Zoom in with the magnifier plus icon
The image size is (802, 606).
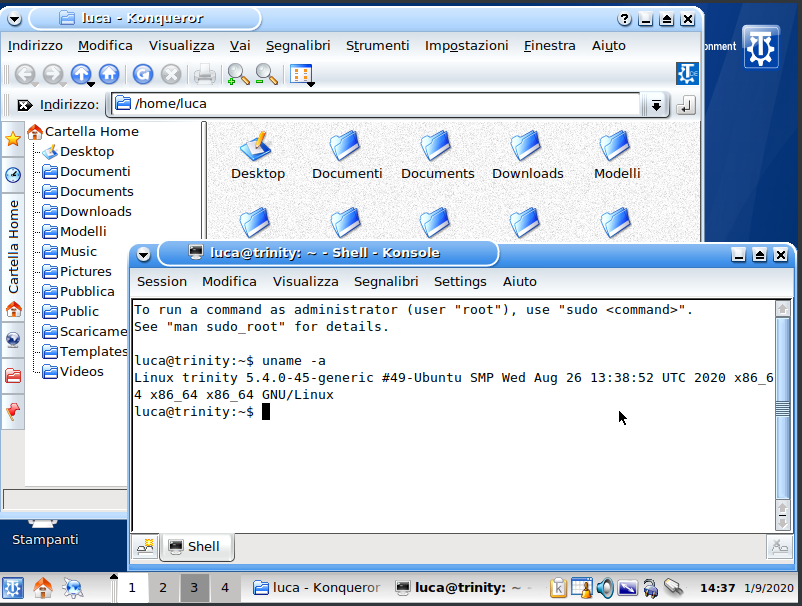(x=238, y=75)
